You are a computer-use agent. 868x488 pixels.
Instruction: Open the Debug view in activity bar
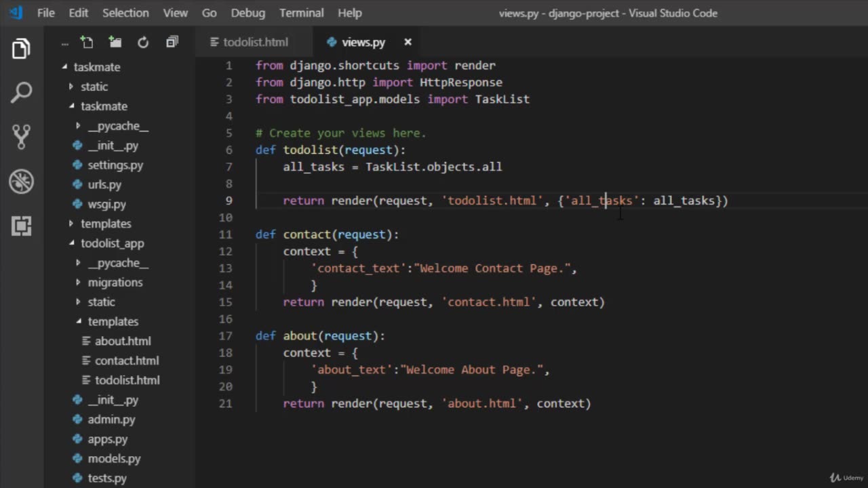[21, 181]
